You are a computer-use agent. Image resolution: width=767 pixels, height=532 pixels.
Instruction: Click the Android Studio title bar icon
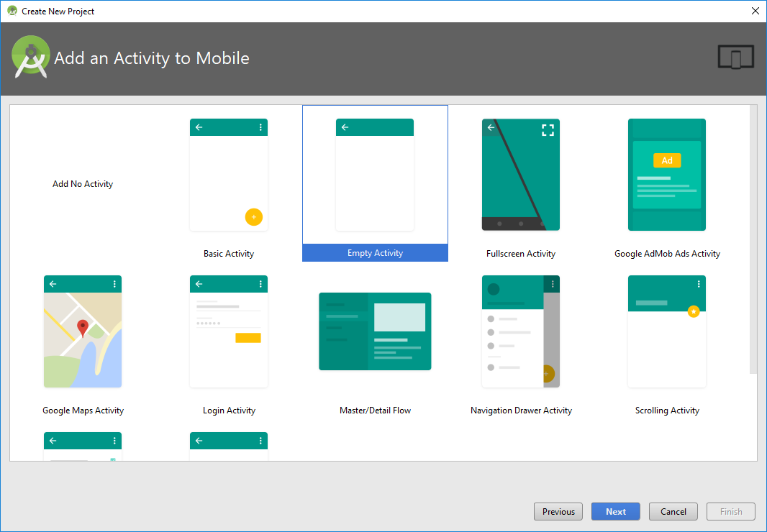tap(12, 11)
